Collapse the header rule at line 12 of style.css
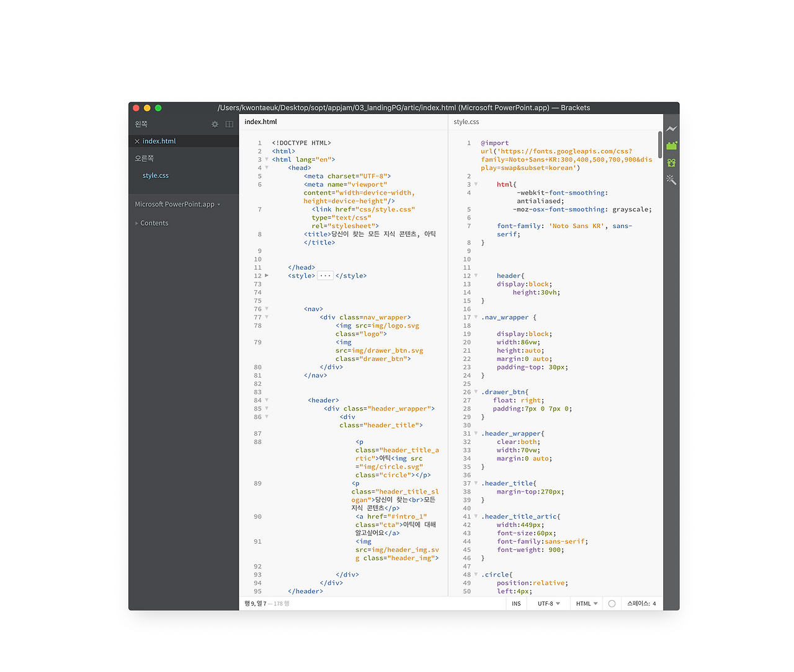Screen dimensions: 794x672 476,275
